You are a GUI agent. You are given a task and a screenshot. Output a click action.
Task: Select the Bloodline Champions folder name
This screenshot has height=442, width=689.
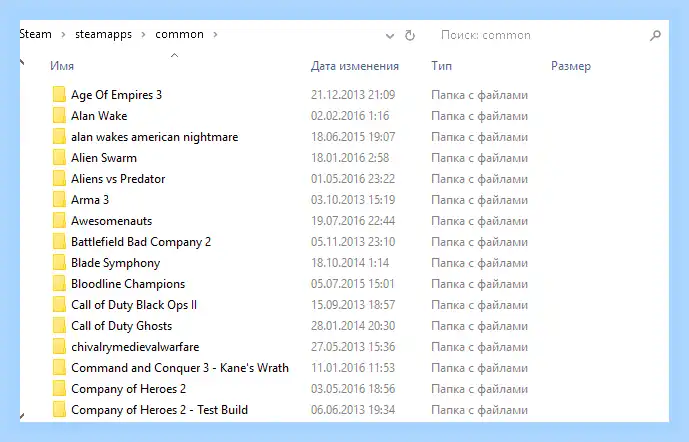(128, 284)
